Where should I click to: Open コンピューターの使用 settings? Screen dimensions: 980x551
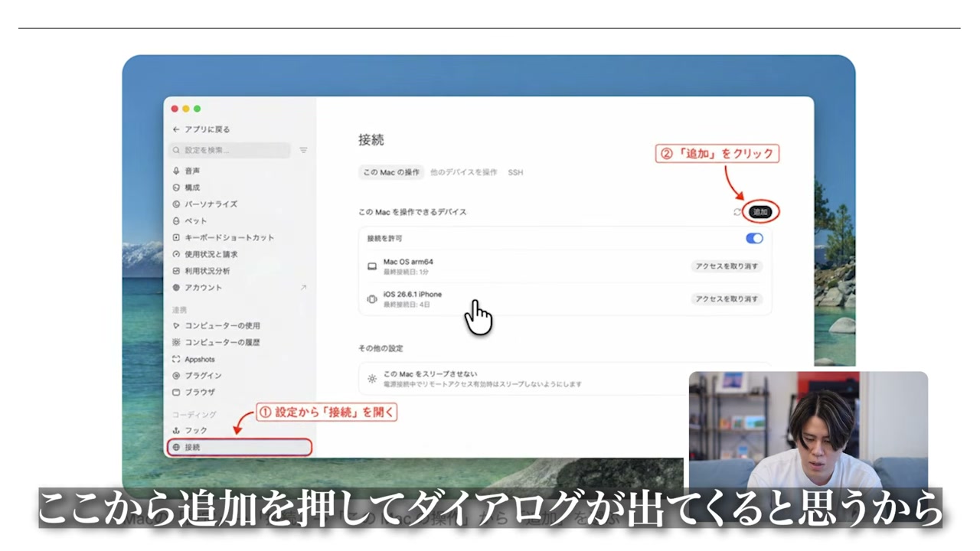pos(216,326)
